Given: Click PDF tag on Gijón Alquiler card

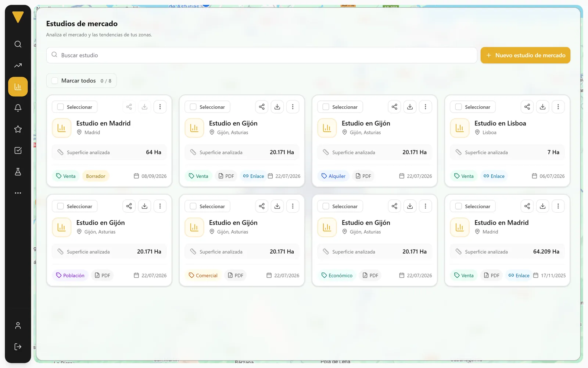Looking at the screenshot, I should (363, 176).
